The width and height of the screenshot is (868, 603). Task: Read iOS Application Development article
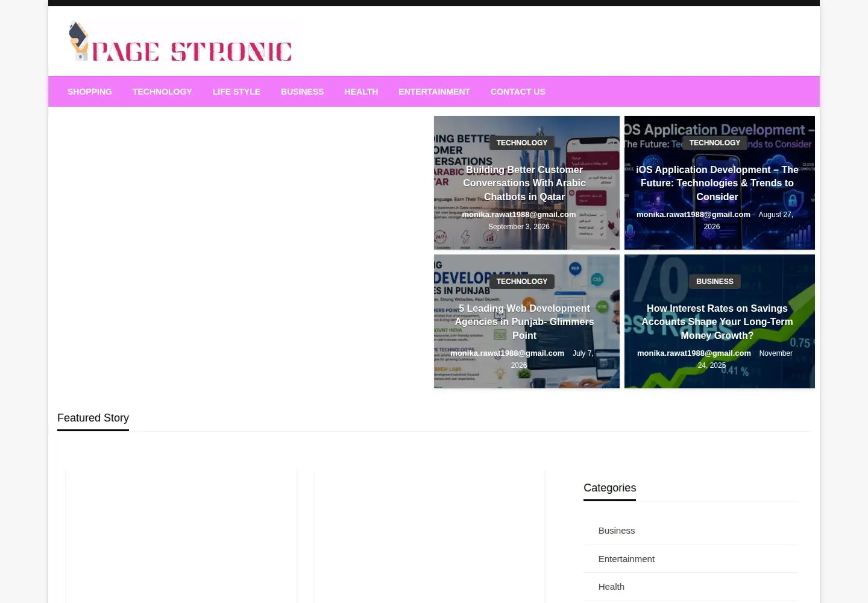click(717, 183)
